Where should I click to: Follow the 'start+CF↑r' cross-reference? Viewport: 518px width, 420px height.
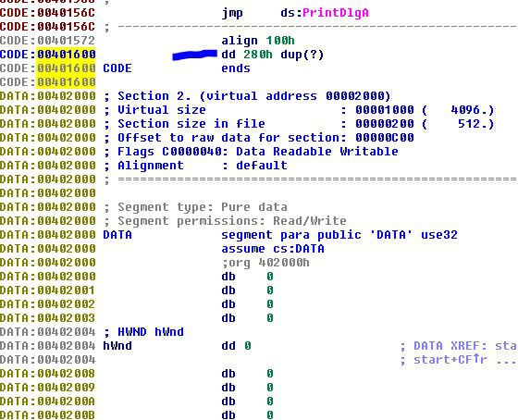450,360
